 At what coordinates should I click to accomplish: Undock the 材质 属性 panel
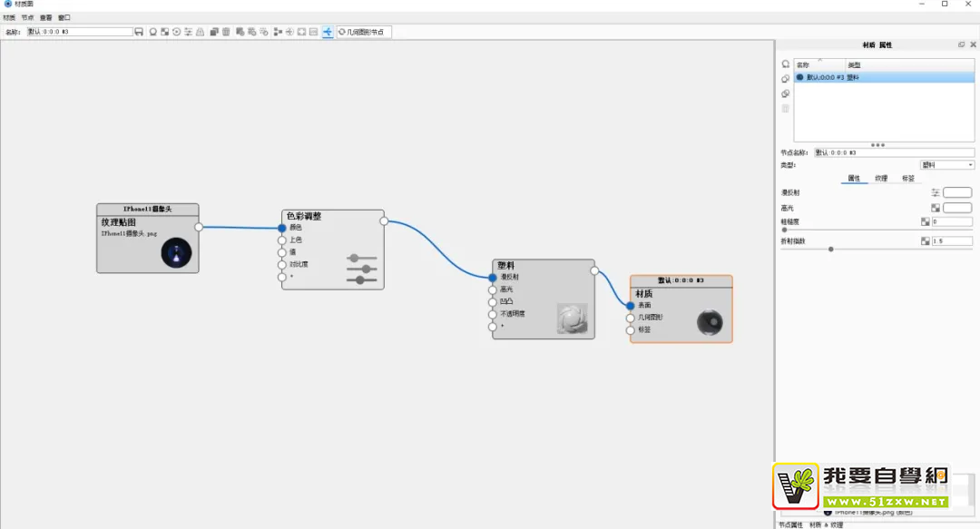(961, 44)
